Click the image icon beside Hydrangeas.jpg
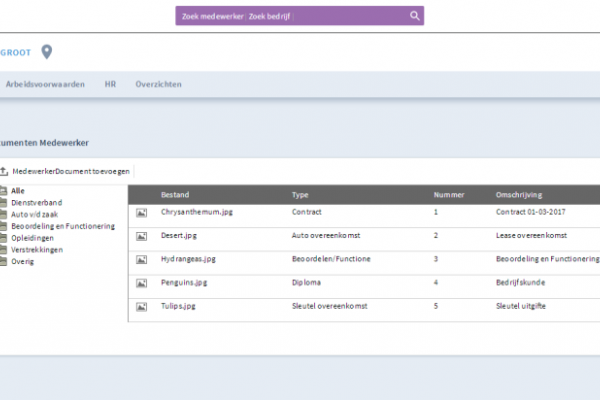The image size is (600, 400). coord(141,259)
